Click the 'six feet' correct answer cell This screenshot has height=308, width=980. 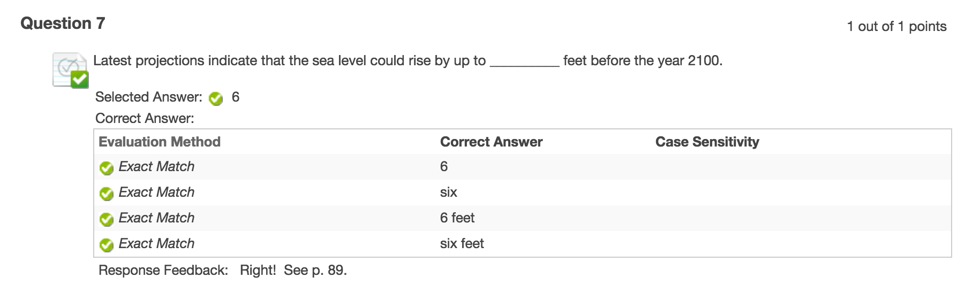[462, 244]
